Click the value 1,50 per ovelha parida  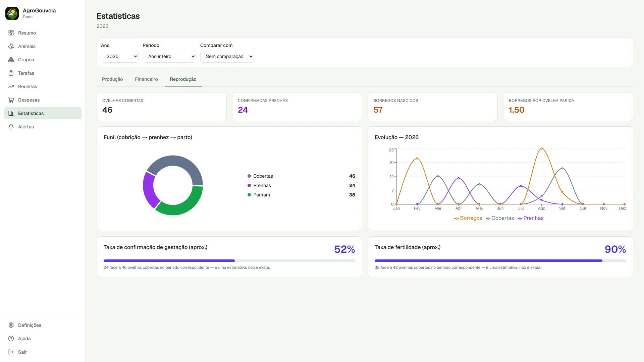point(517,110)
